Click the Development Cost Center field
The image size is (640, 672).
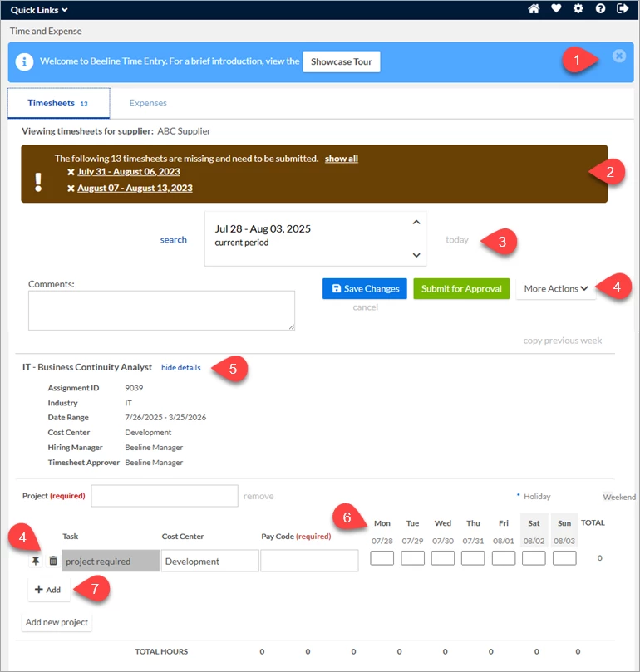tap(209, 561)
